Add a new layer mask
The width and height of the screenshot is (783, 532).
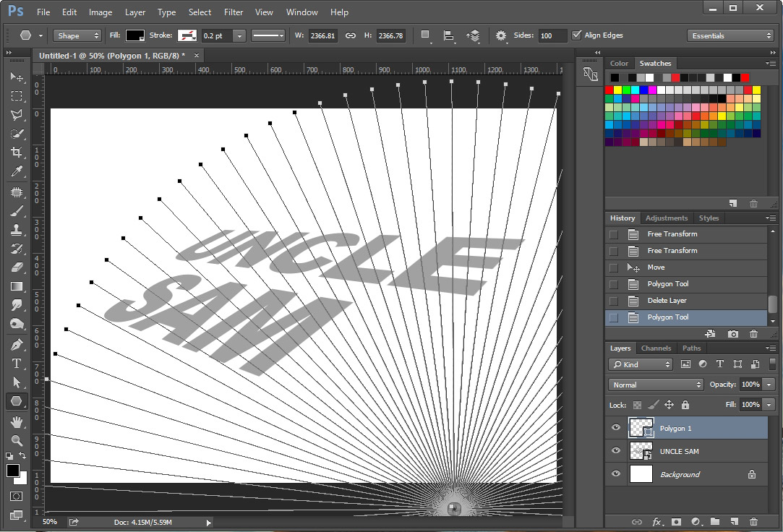pos(675,522)
